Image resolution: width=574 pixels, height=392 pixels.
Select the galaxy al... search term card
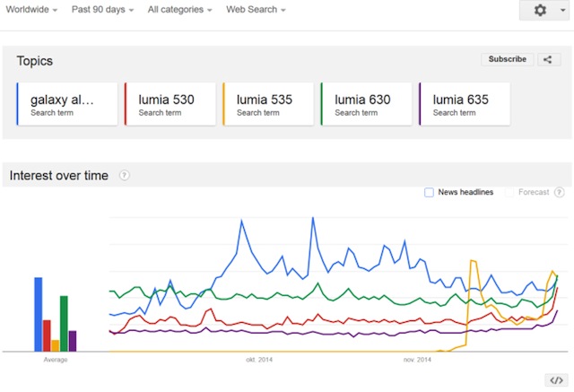pyautogui.click(x=67, y=104)
